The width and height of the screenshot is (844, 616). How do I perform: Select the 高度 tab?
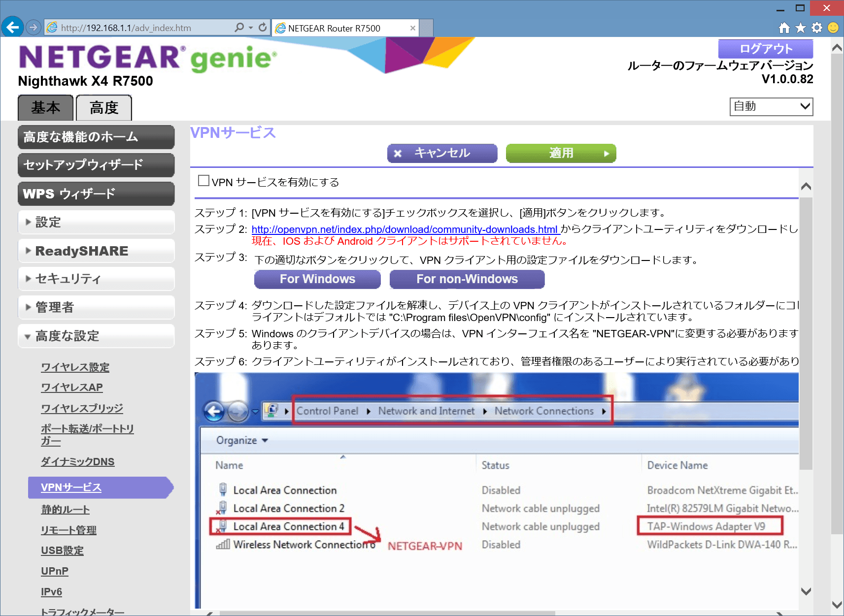click(x=104, y=108)
